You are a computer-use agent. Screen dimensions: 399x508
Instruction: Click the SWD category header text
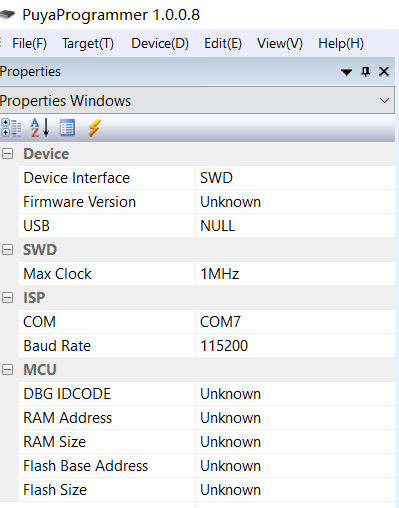[40, 250]
